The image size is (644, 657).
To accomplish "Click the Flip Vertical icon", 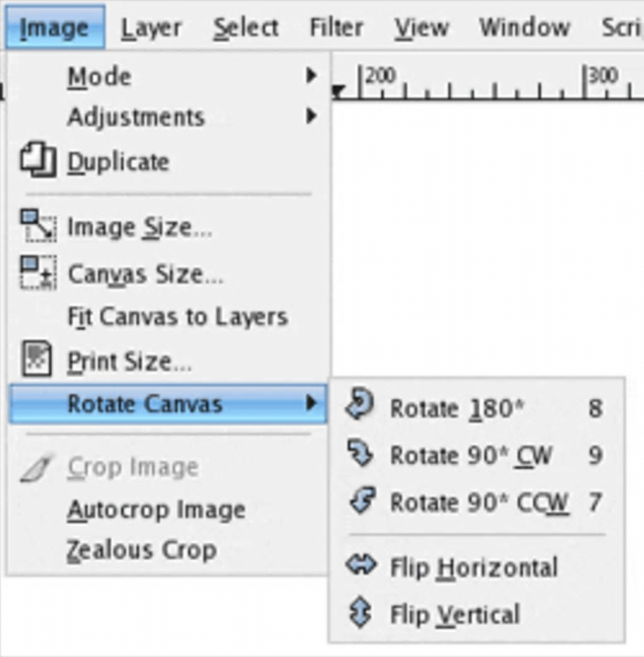I will [360, 613].
